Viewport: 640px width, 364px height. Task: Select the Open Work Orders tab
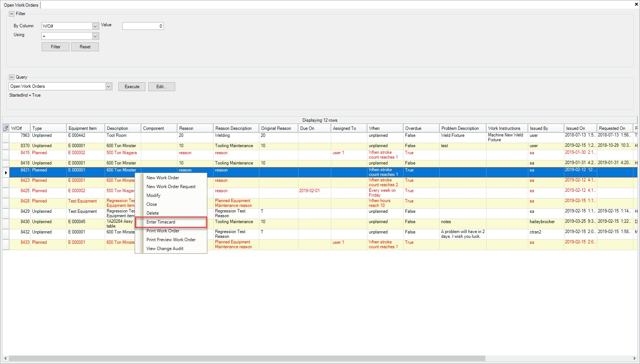point(21,5)
